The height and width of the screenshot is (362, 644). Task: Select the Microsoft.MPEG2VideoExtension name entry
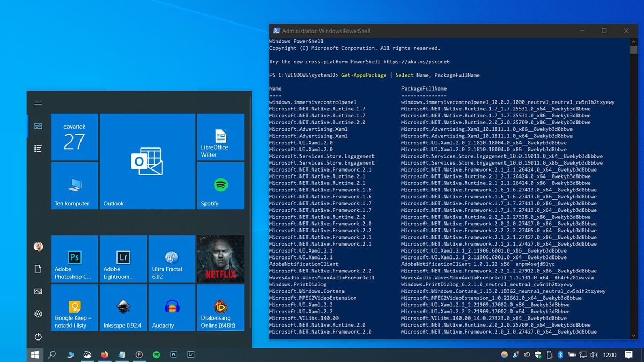(312, 298)
